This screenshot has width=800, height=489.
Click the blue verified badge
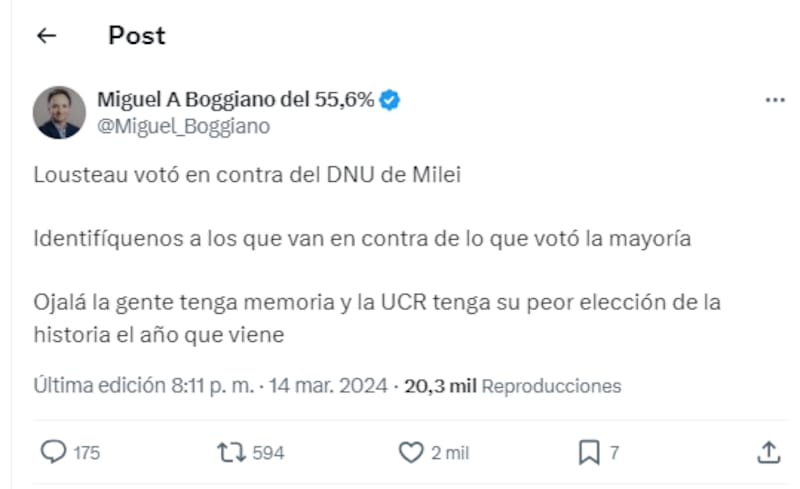click(391, 99)
